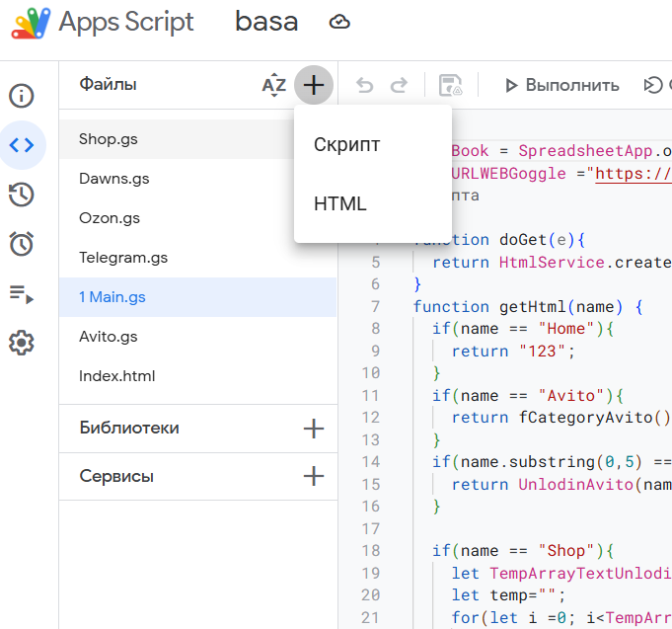Image resolution: width=672 pixels, height=629 pixels.
Task: Sort files alphabetically with AZ icon
Action: pos(274,85)
